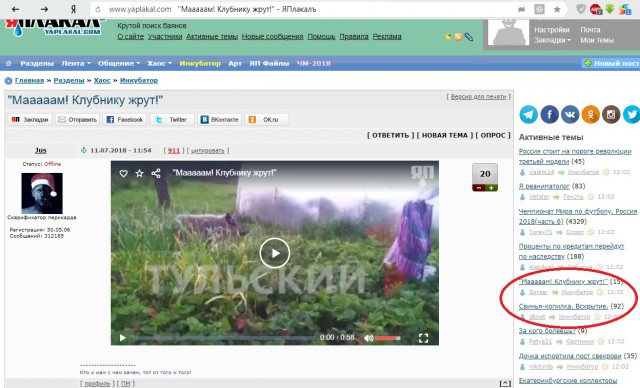Click ОТВЕТИТЬ to reply to topic
Viewport: 640px width, 388px height.
tap(391, 135)
